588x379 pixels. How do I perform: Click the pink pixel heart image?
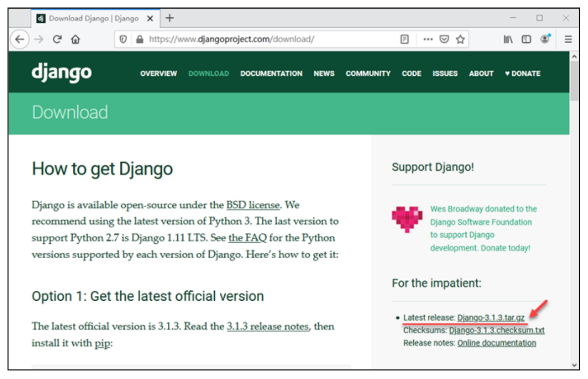407,219
